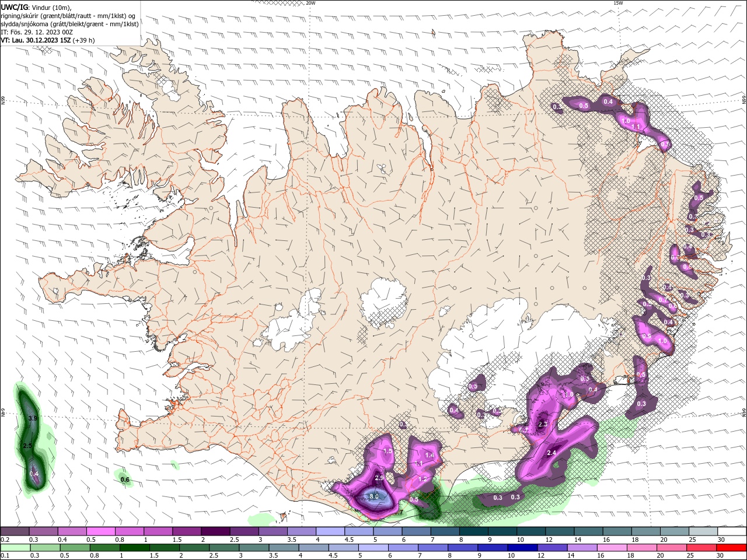This screenshot has width=747, height=560.
Task: Click the black 0.6 value over southwest sea
Action: [x=124, y=480]
